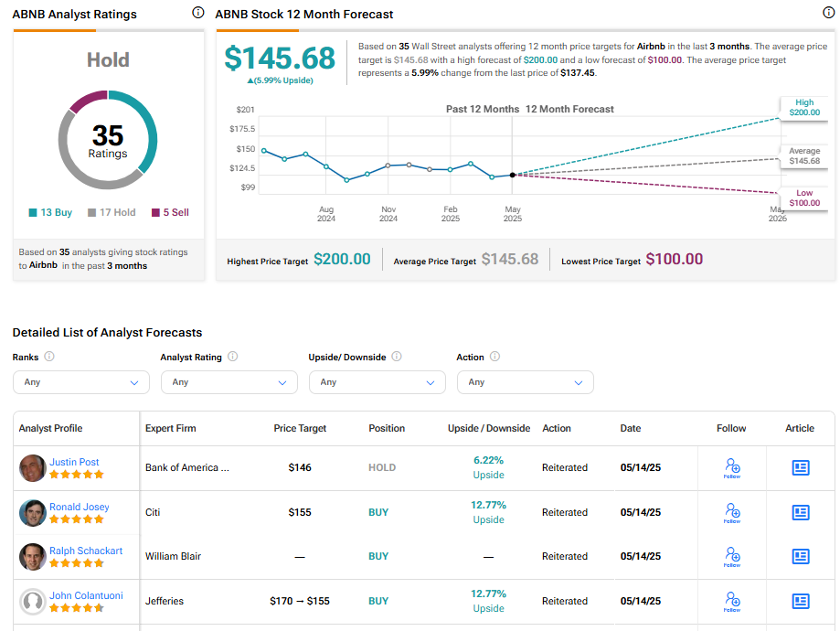Image resolution: width=840 pixels, height=631 pixels.
Task: Click the 5.99% Upside text under the price
Action: click(281, 80)
